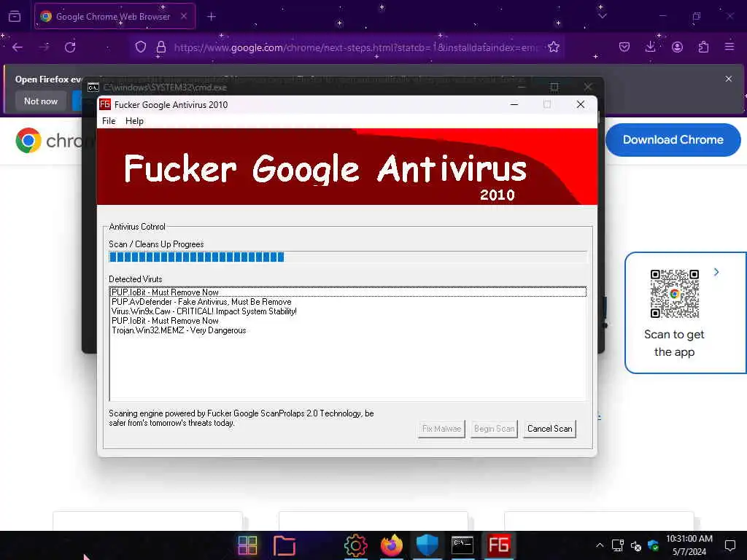This screenshot has height=560, width=747.
Task: Open Settings gear from the taskbar
Action: 355,545
